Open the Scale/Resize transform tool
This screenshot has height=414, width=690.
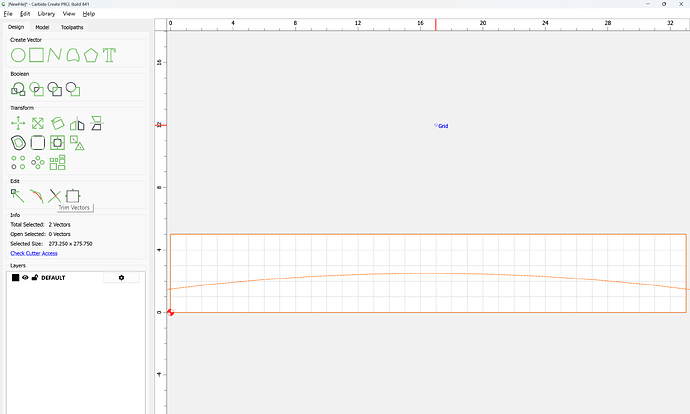point(38,123)
